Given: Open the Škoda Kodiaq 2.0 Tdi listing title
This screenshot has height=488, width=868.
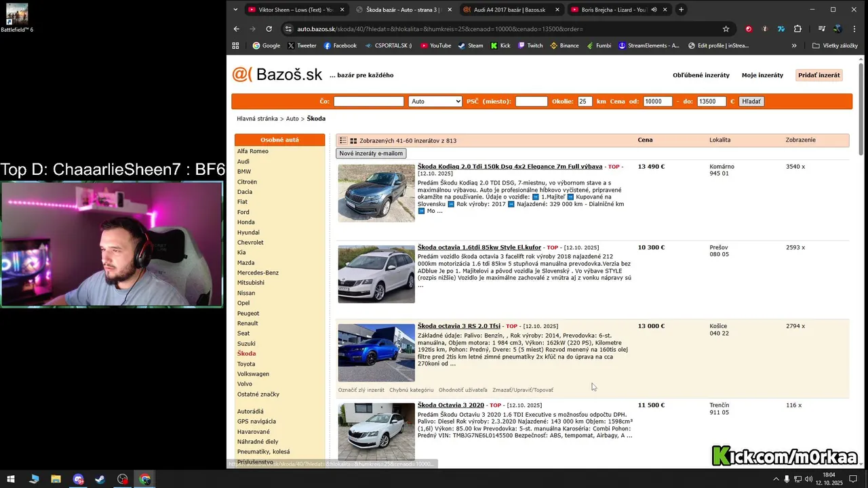Looking at the screenshot, I should (510, 167).
